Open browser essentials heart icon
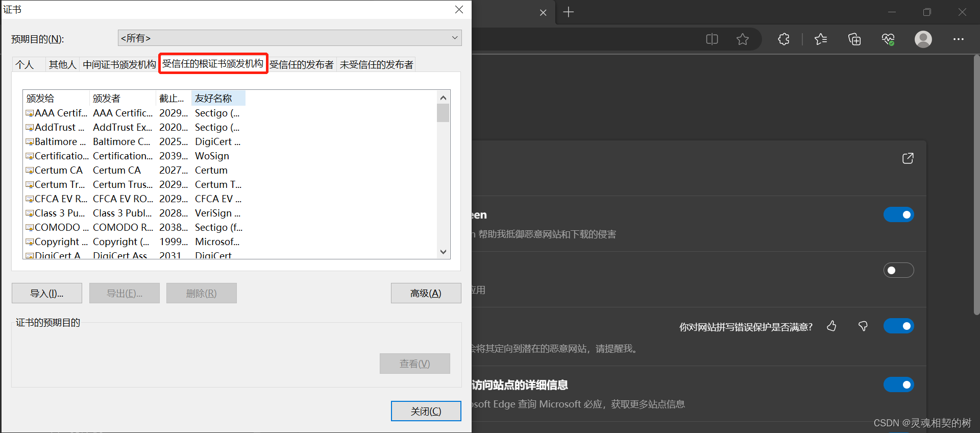The width and height of the screenshot is (980, 433). point(888,39)
